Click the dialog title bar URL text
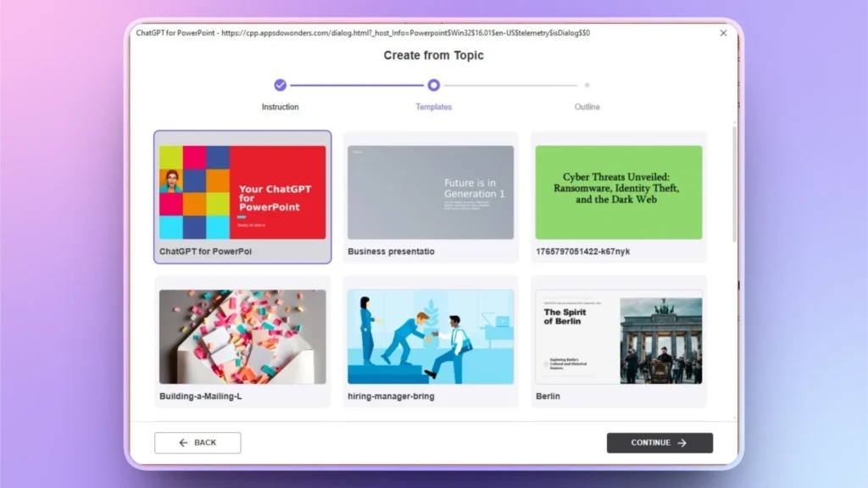The image size is (868, 488). pyautogui.click(x=364, y=34)
